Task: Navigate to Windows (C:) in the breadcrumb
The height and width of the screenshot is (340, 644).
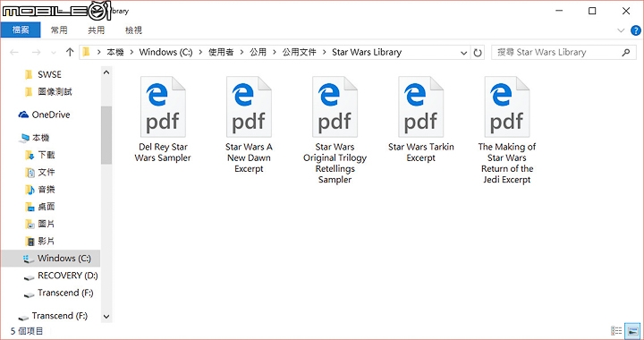Action: [x=165, y=52]
